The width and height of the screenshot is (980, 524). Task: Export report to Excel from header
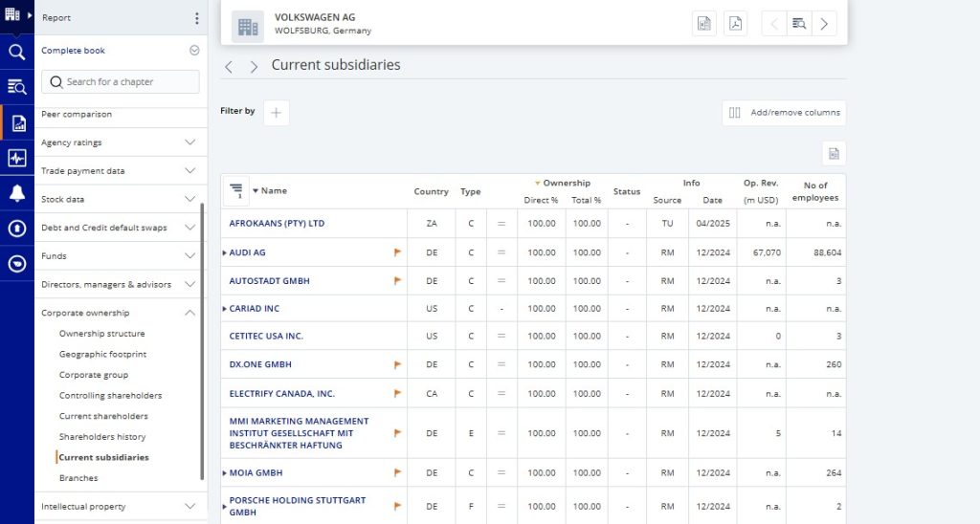coord(703,24)
